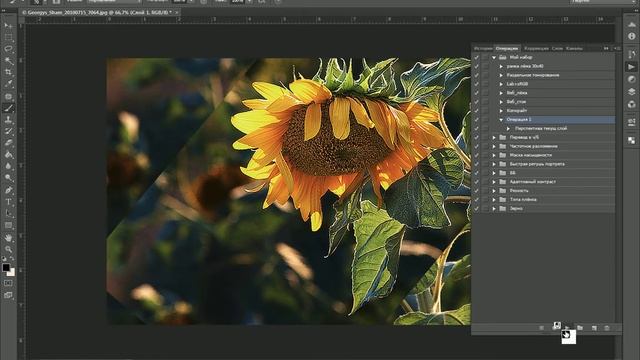Create a new action

tap(594, 328)
